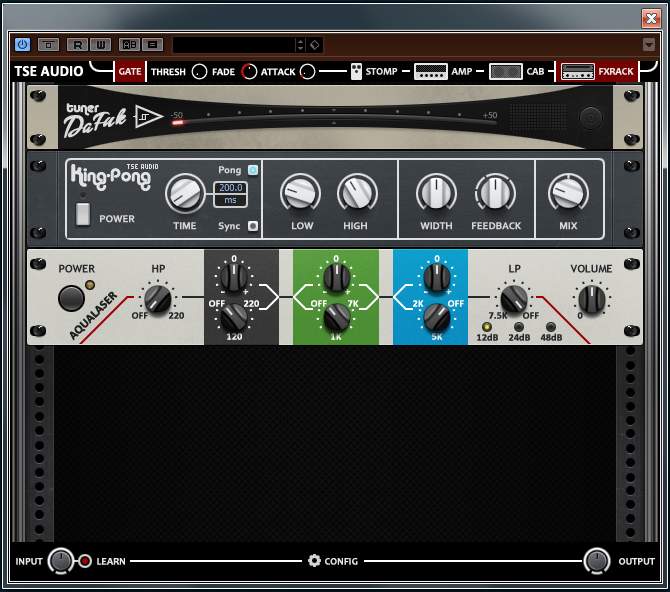This screenshot has width=670, height=592.
Task: Toggle the GATE section
Action: pos(130,71)
